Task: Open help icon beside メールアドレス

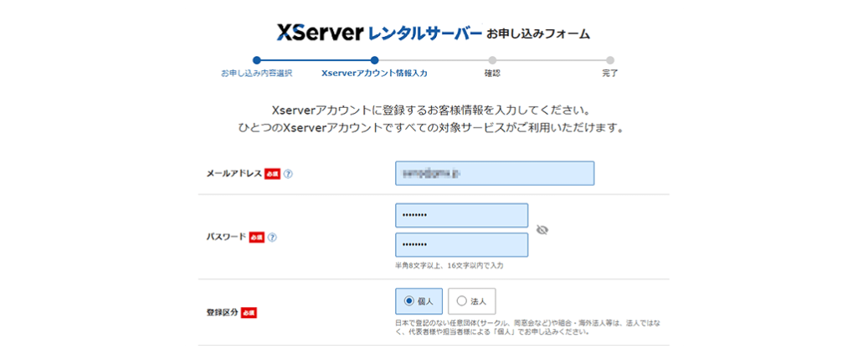Action: pyautogui.click(x=288, y=174)
